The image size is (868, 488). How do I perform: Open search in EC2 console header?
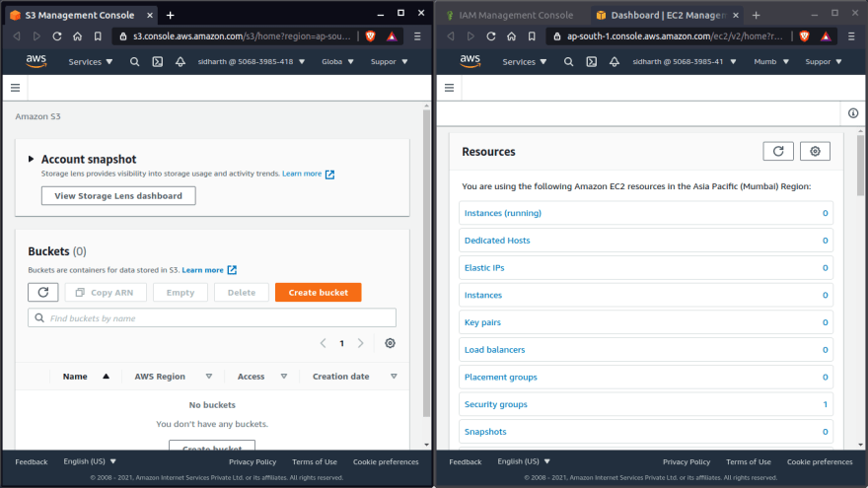pyautogui.click(x=568, y=62)
